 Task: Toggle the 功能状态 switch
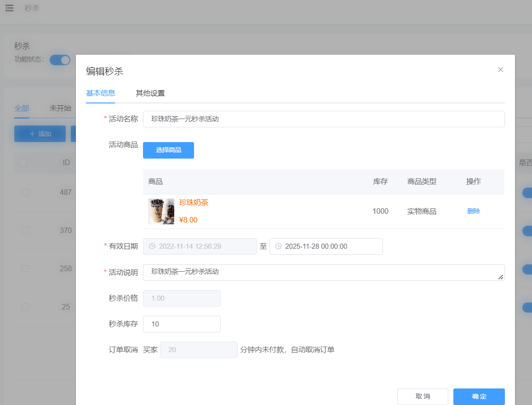pos(60,60)
